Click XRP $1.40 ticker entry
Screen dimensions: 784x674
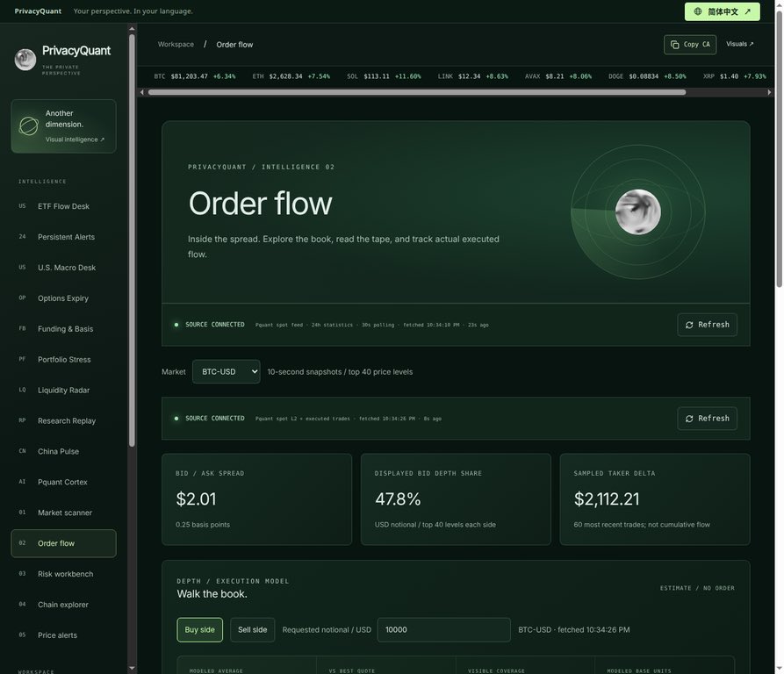tap(735, 76)
